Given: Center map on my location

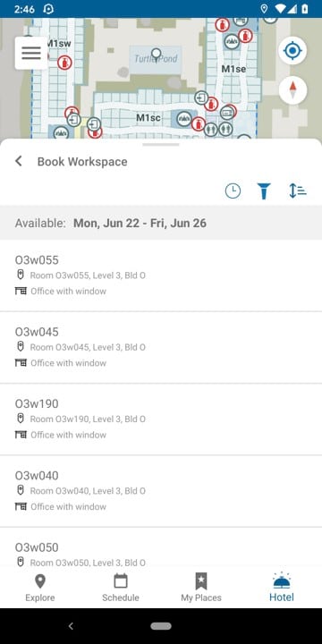Looking at the screenshot, I should pyautogui.click(x=292, y=51).
